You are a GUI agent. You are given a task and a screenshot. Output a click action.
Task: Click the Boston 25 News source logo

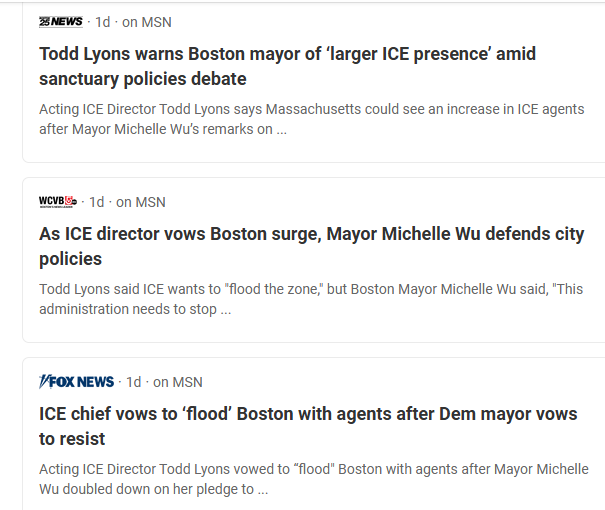(61, 22)
